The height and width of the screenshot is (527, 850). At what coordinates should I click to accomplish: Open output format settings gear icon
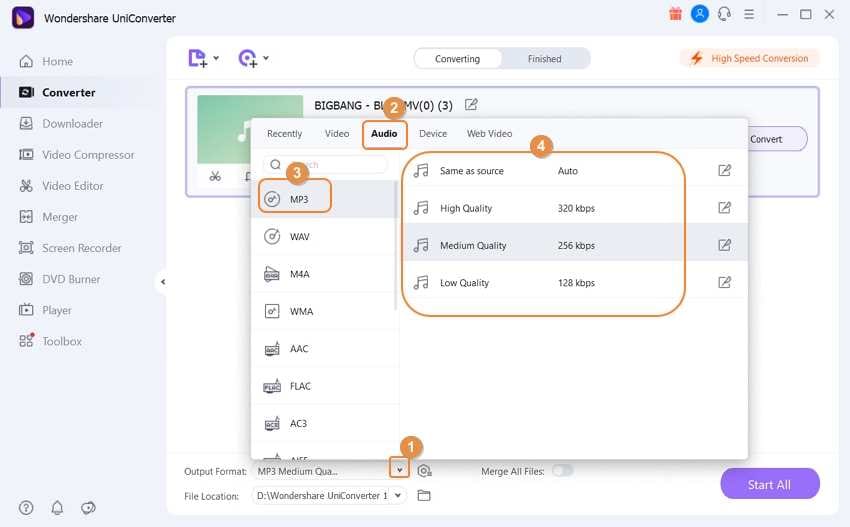click(x=424, y=471)
